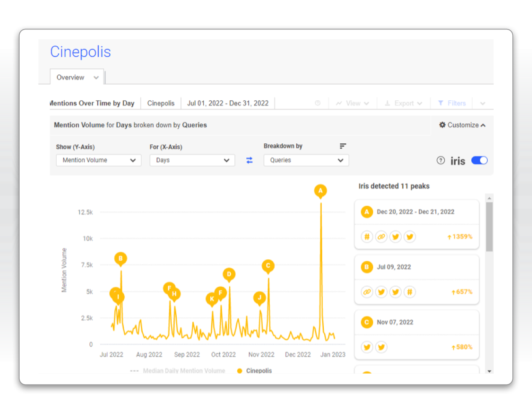Click the Customize gear icon
This screenshot has height=417, width=532.
(442, 125)
